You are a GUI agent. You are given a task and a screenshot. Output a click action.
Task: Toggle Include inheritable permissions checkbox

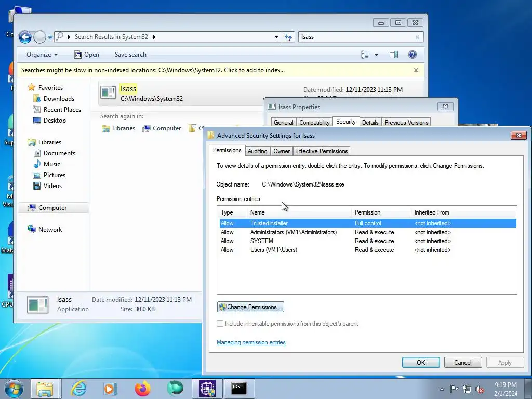pos(220,324)
